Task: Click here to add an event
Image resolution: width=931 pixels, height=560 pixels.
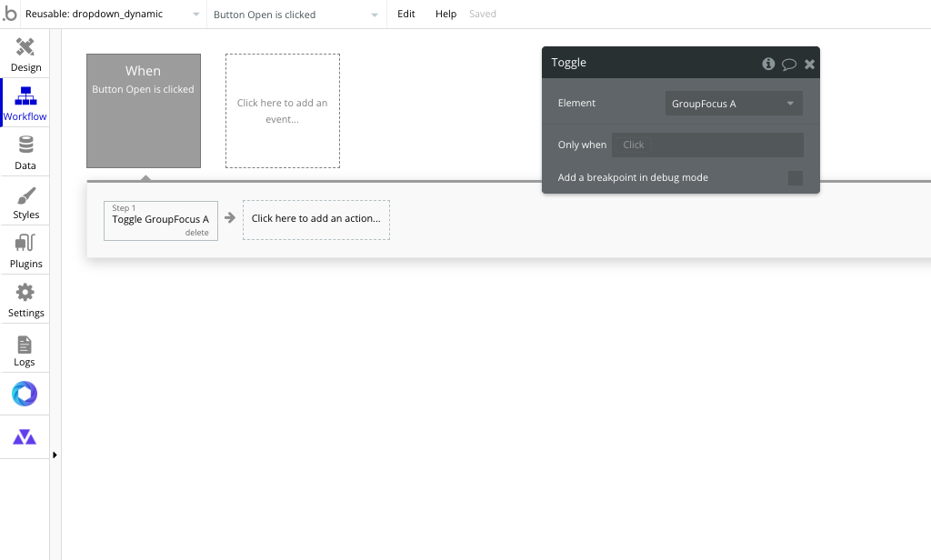Action: tap(283, 111)
